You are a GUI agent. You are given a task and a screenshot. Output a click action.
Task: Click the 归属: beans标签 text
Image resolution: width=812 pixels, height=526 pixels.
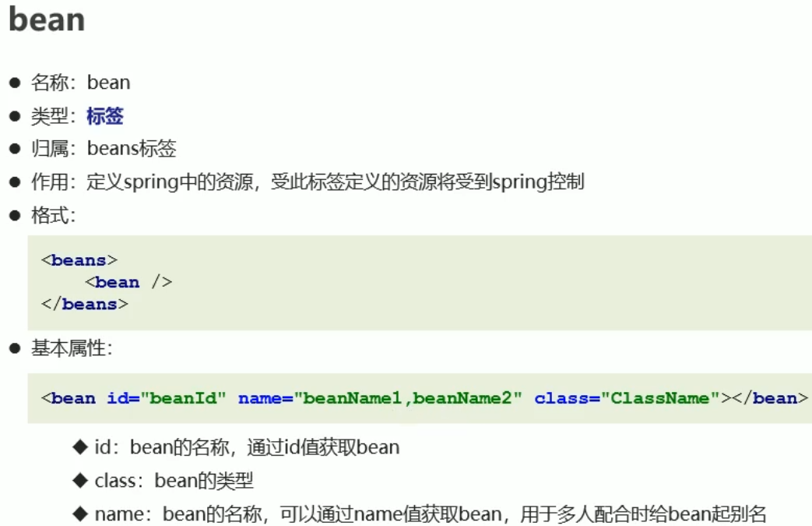tap(104, 149)
